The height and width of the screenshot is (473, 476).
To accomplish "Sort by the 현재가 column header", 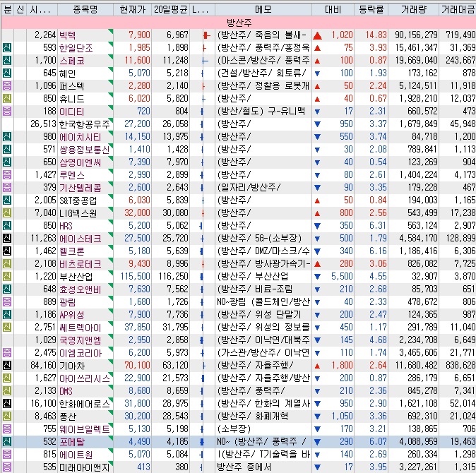I will 132,10.
